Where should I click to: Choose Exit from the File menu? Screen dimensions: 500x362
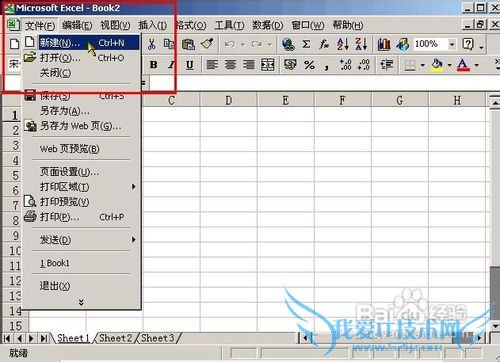(x=81, y=286)
